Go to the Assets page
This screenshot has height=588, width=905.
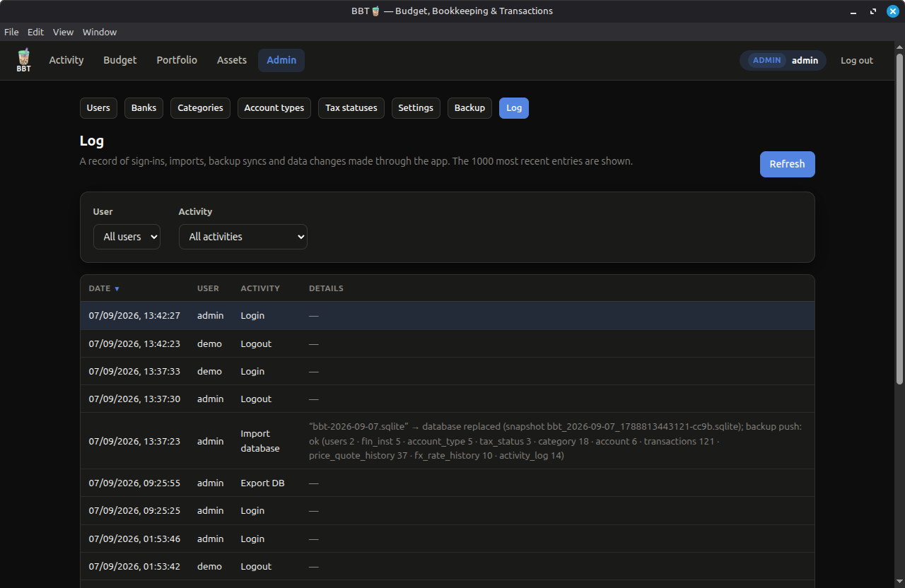click(x=232, y=60)
